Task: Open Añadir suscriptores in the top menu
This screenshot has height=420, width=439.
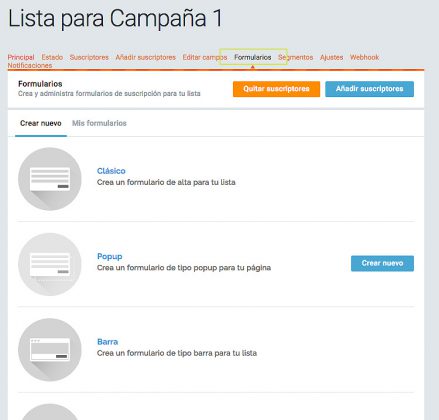Action: point(145,57)
